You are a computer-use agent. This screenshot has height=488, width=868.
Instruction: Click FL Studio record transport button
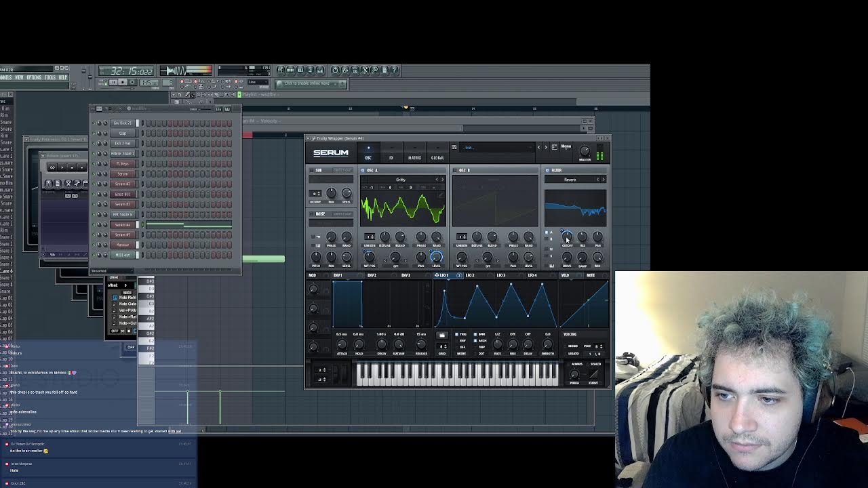pos(132,82)
